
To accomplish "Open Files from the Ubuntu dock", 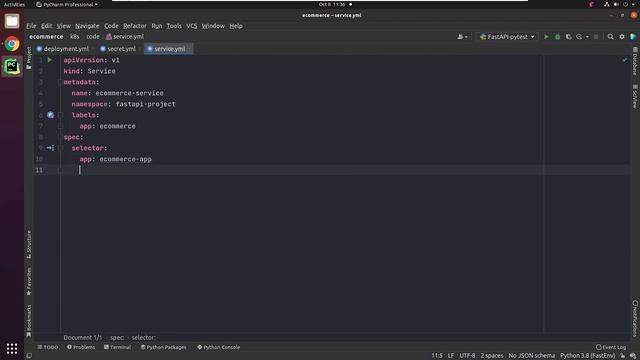I will click(12, 21).
